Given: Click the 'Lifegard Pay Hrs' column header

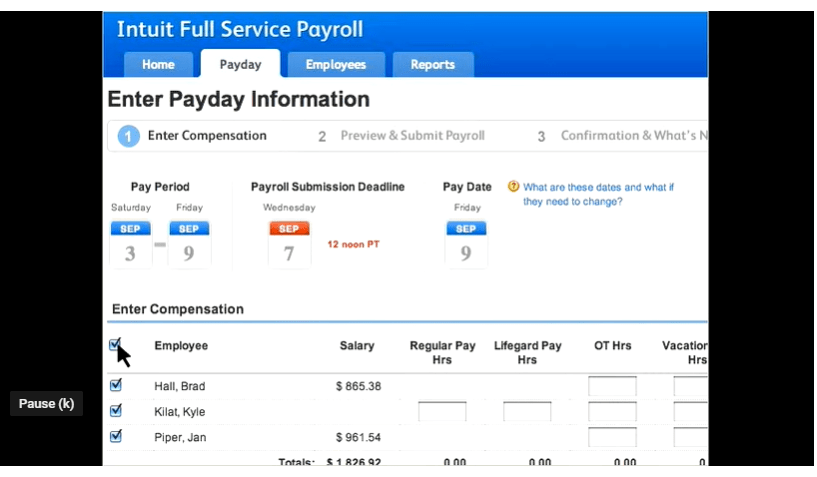Looking at the screenshot, I should 527,352.
